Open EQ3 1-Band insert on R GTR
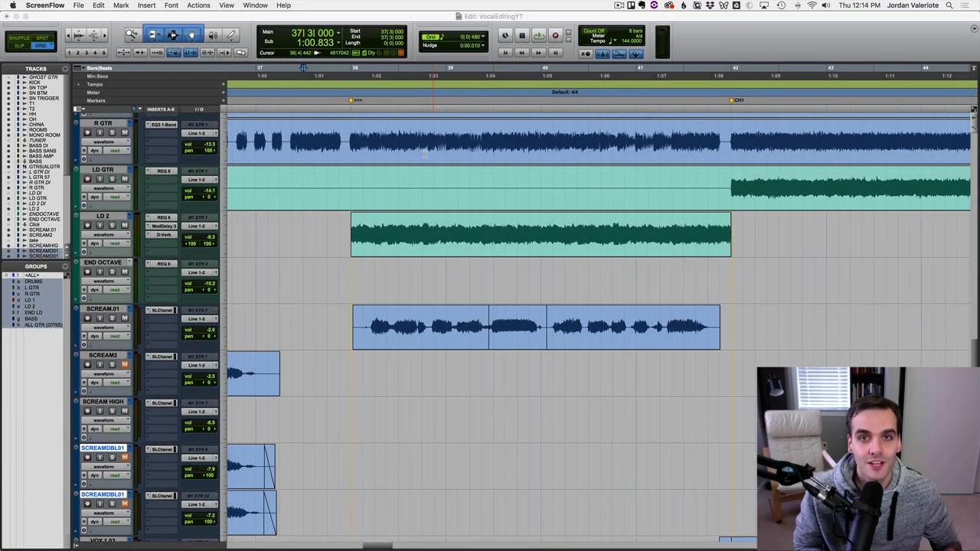Screen dimensions: 980x551 tap(162, 125)
